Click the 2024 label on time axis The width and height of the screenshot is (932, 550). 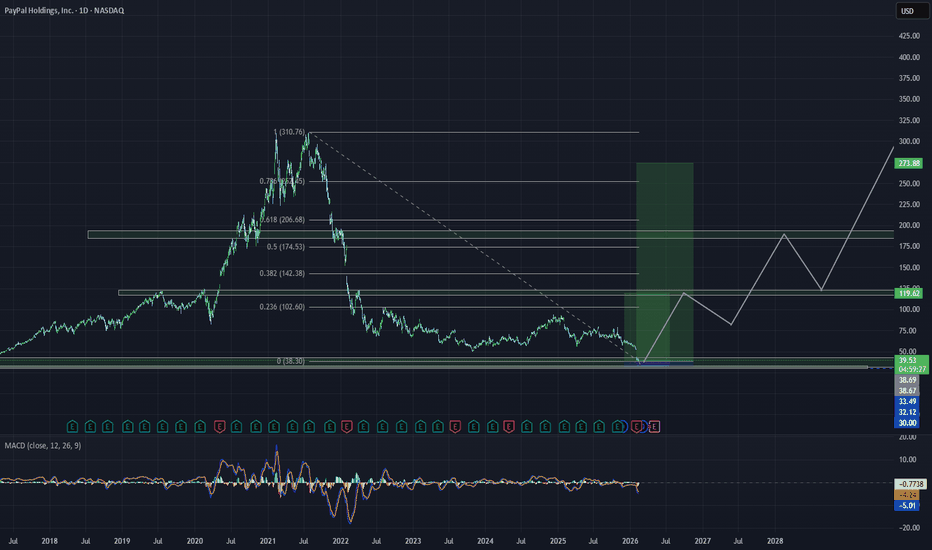coord(485,541)
